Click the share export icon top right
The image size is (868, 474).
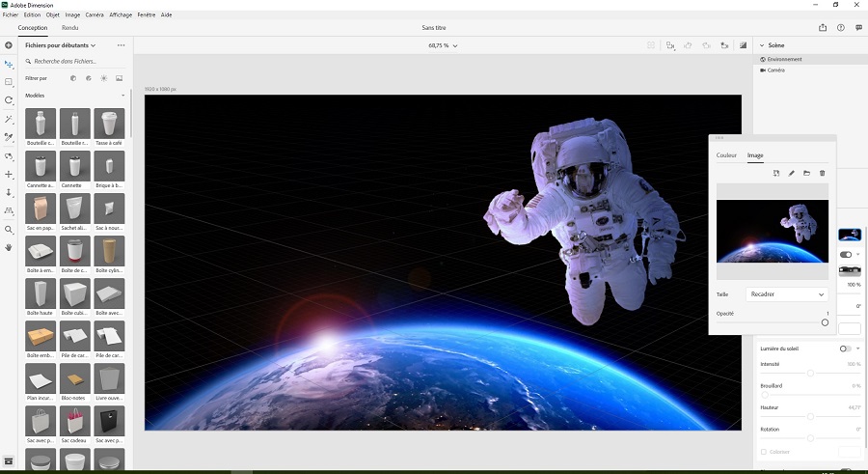pos(823,27)
